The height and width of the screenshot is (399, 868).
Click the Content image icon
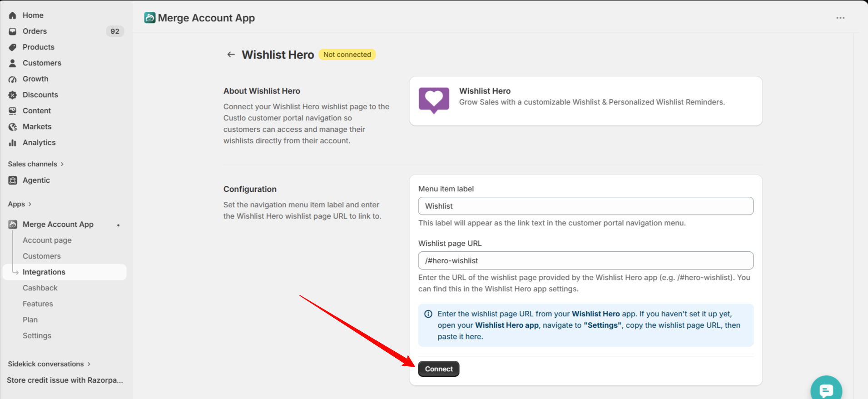point(13,111)
